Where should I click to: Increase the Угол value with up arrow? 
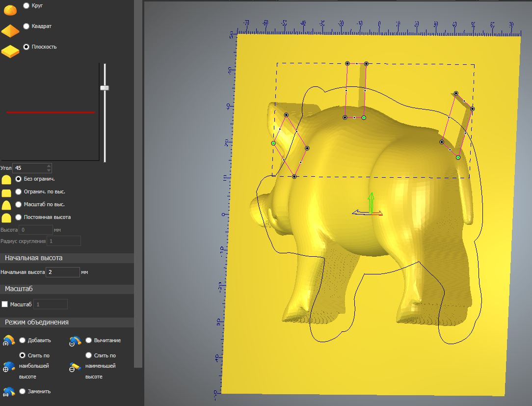tap(48, 165)
